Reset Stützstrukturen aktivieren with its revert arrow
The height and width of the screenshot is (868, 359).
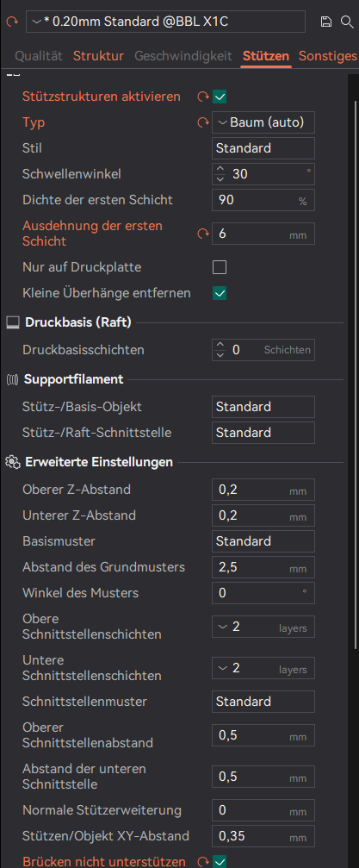point(203,97)
